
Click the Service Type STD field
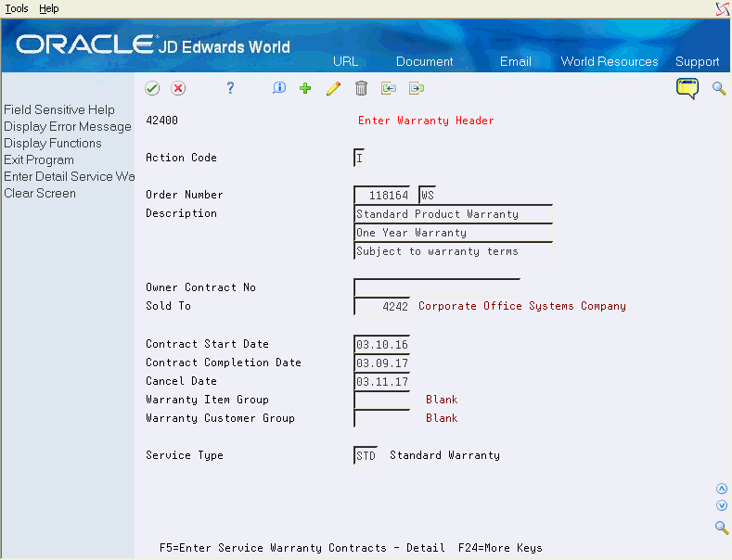(366, 455)
